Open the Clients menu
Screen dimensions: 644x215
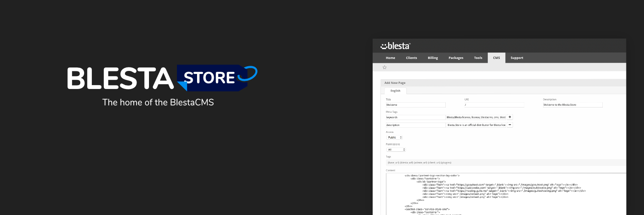tap(411, 58)
